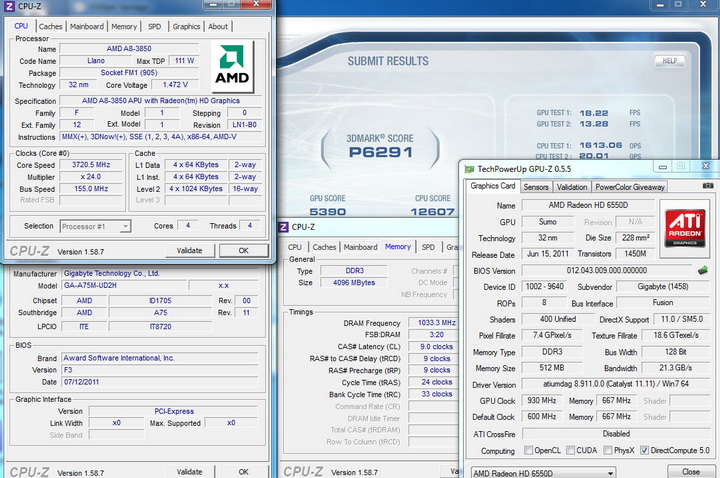Click the CPU-Z title bar app icon

[8, 7]
